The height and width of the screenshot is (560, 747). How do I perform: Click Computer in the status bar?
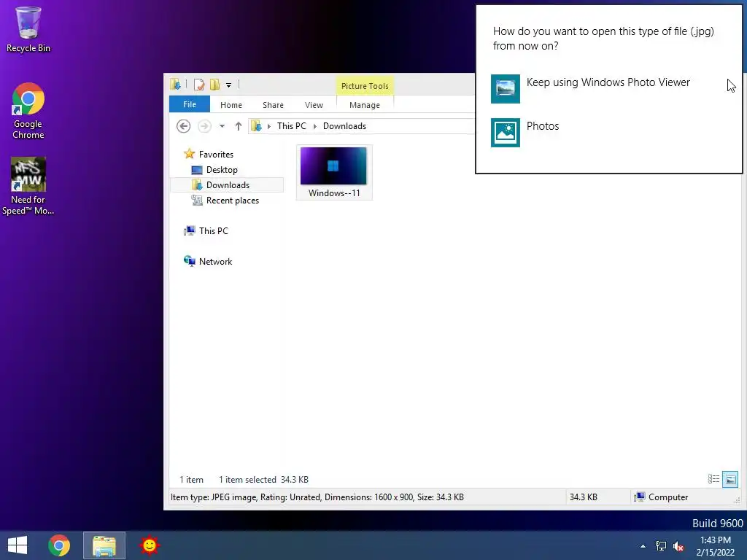(x=661, y=497)
